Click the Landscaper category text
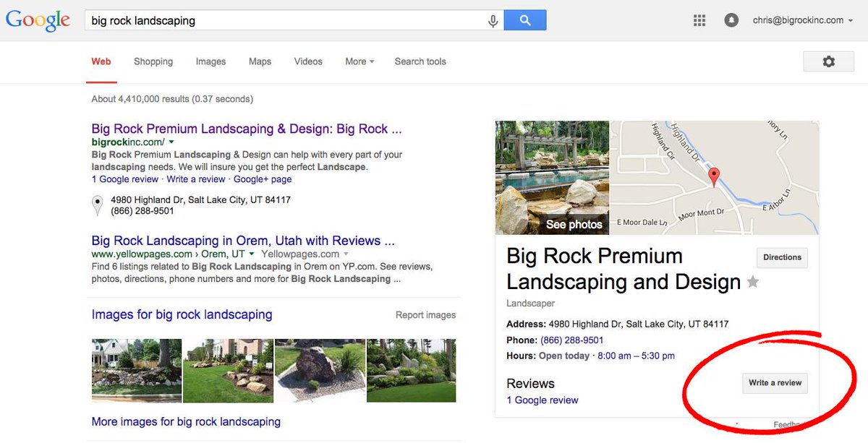The height and width of the screenshot is (443, 868). 531,304
